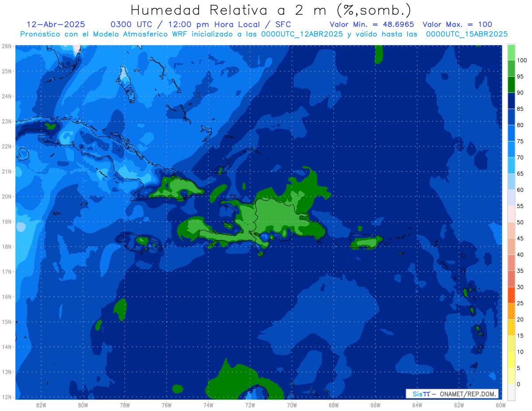The height and width of the screenshot is (411, 532).
Task: Click the legend value '10'
Action: (520, 352)
